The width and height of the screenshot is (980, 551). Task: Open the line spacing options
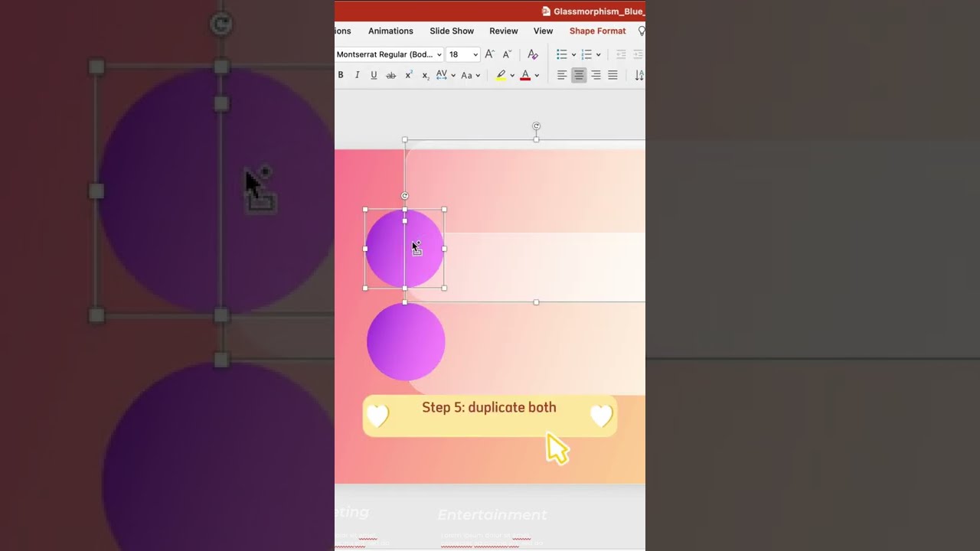(639, 75)
